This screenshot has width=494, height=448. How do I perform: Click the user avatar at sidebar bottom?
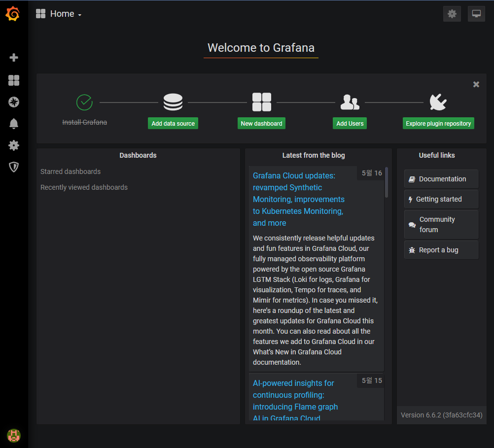13,436
